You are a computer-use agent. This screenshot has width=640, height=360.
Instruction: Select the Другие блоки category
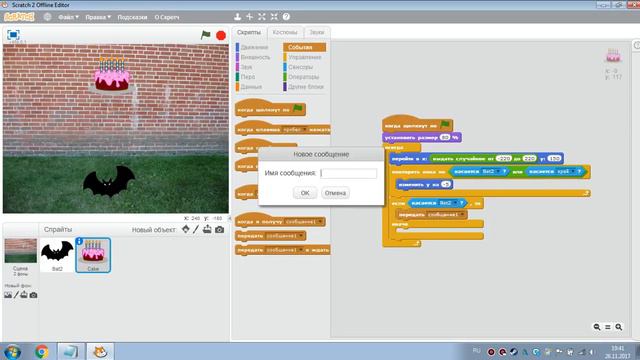[305, 87]
